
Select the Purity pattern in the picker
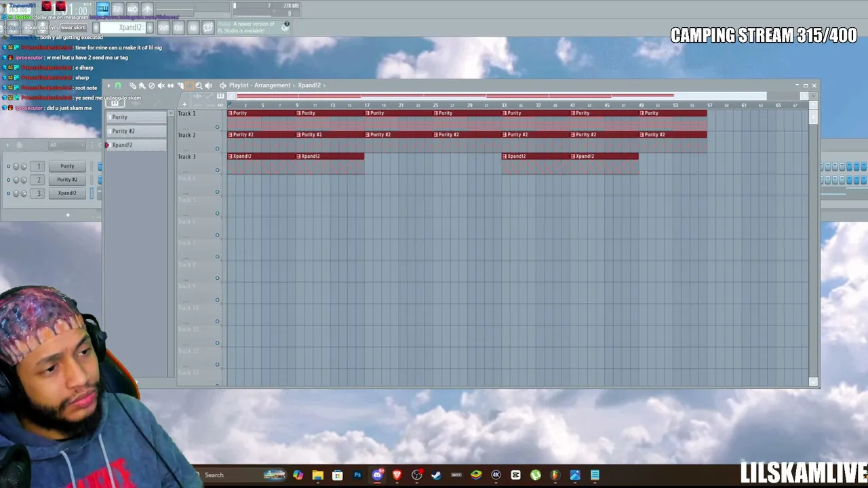tap(136, 117)
